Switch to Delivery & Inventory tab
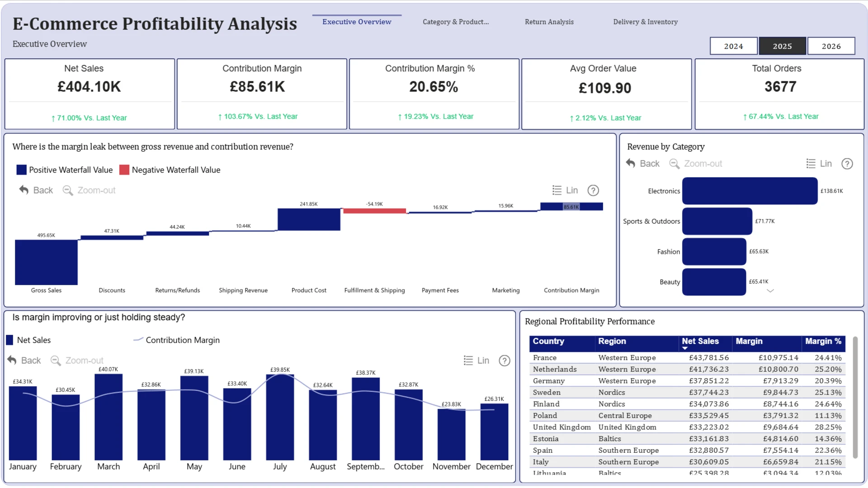Screen dimensions: 868x488 [x=645, y=22]
